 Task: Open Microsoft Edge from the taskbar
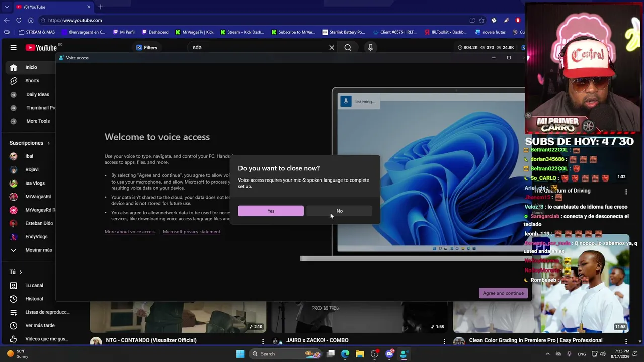coord(345,354)
